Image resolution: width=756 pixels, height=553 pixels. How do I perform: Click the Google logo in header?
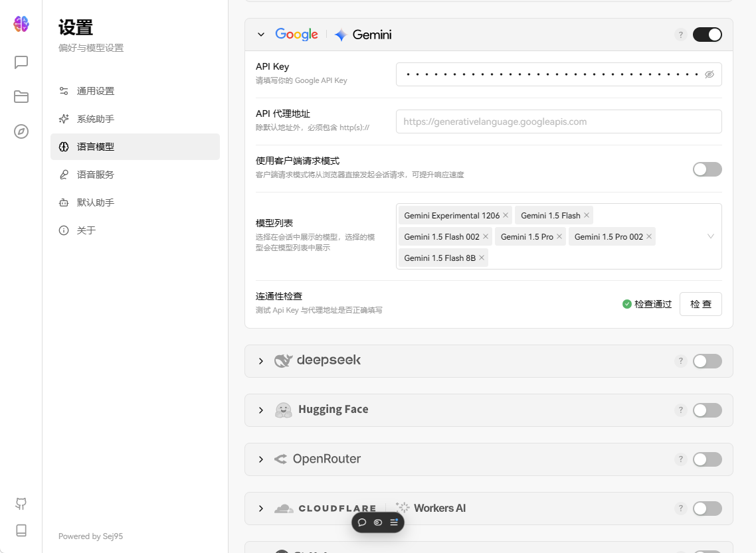coord(296,35)
